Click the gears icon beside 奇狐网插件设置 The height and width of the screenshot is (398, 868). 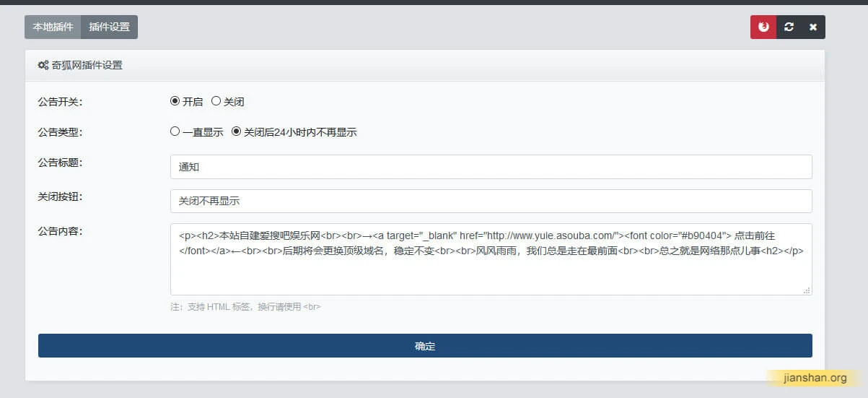click(43, 65)
